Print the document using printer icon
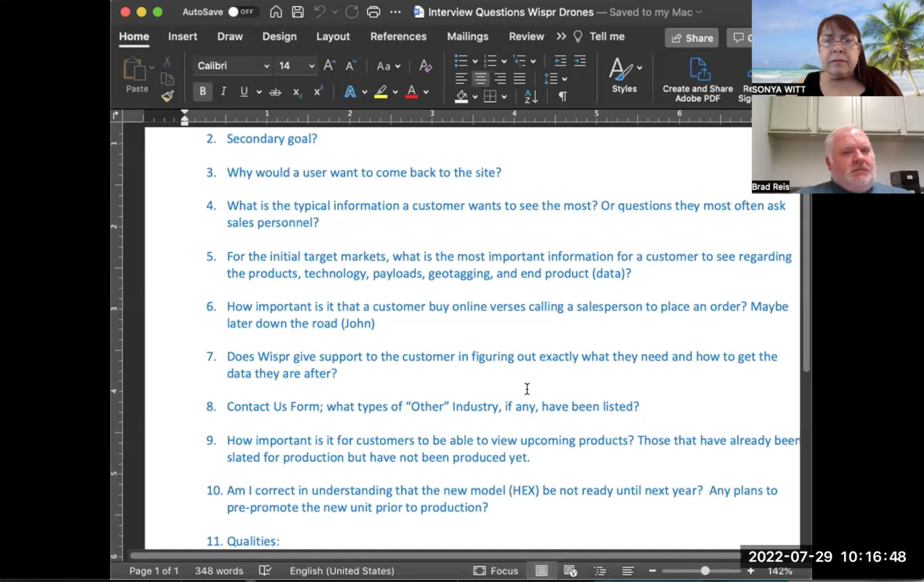The height and width of the screenshot is (582, 924). coord(373,12)
